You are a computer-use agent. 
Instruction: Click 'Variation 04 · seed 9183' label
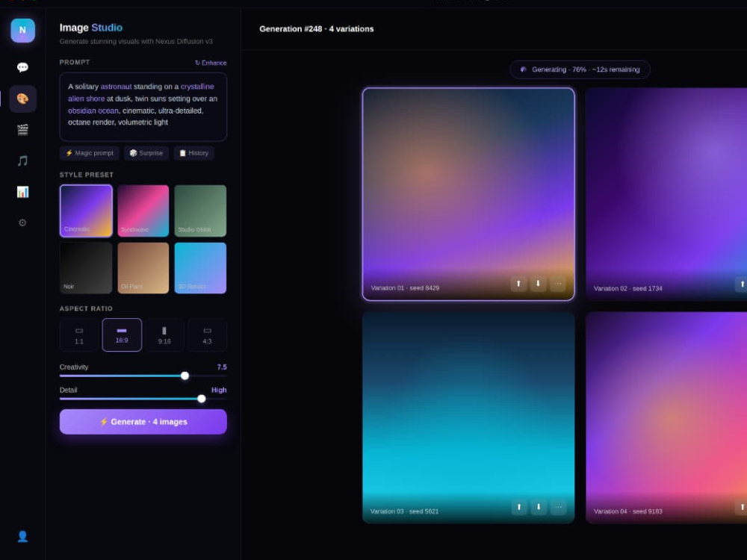(628, 511)
